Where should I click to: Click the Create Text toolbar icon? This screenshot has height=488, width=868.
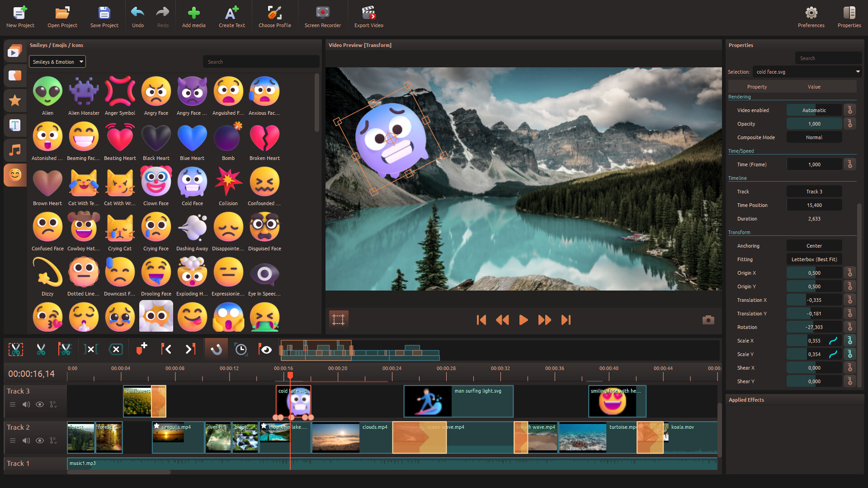coord(231,17)
